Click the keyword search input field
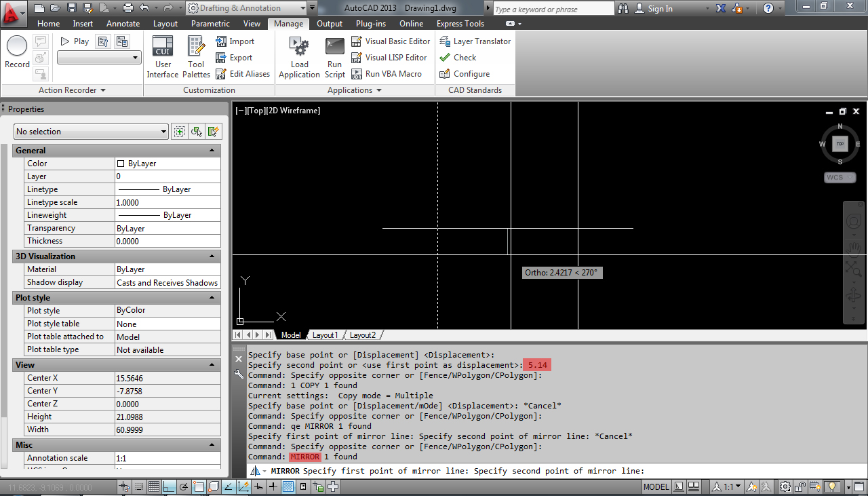 [x=553, y=9]
